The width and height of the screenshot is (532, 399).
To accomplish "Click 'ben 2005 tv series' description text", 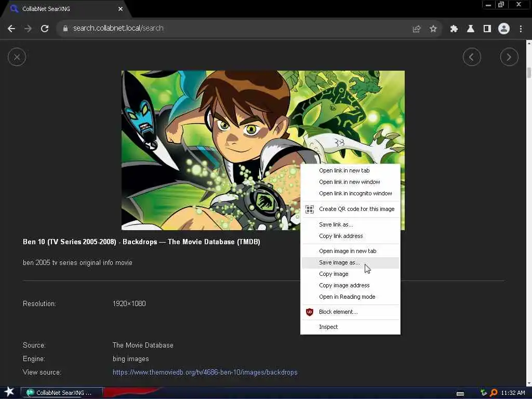I will click(x=77, y=262).
